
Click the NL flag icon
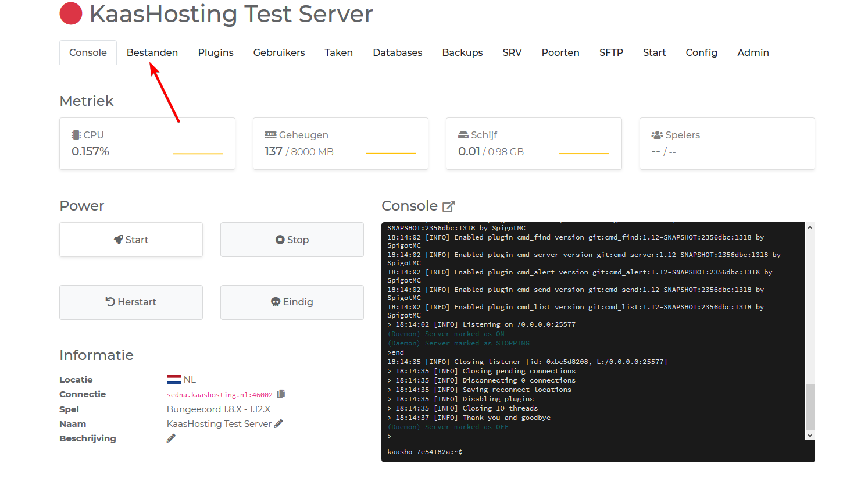tap(174, 380)
